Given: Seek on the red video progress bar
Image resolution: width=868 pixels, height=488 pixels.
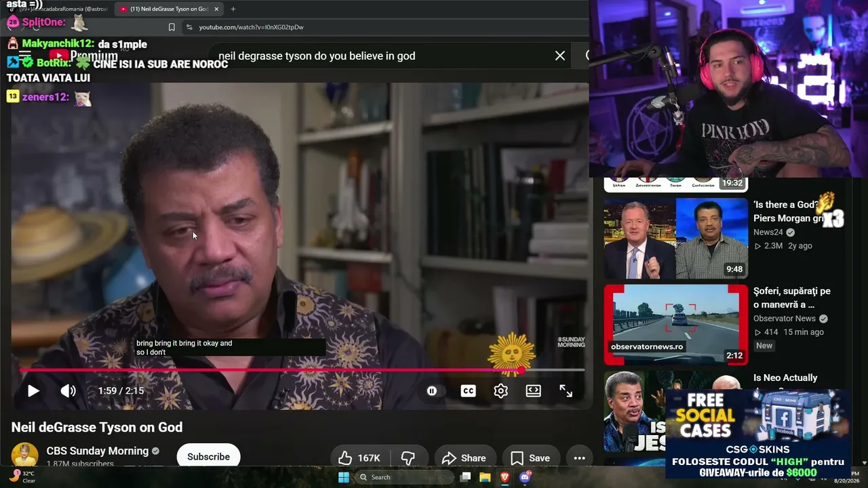Looking at the screenshot, I should [302, 370].
